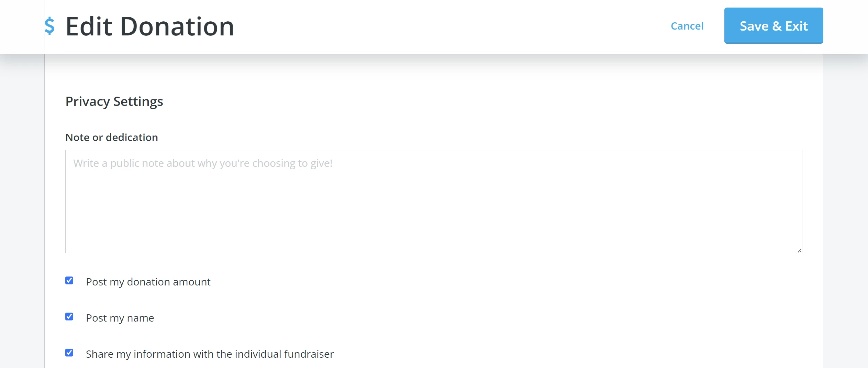The height and width of the screenshot is (368, 868).
Task: Click empty header space between title and Cancel
Action: point(447,26)
